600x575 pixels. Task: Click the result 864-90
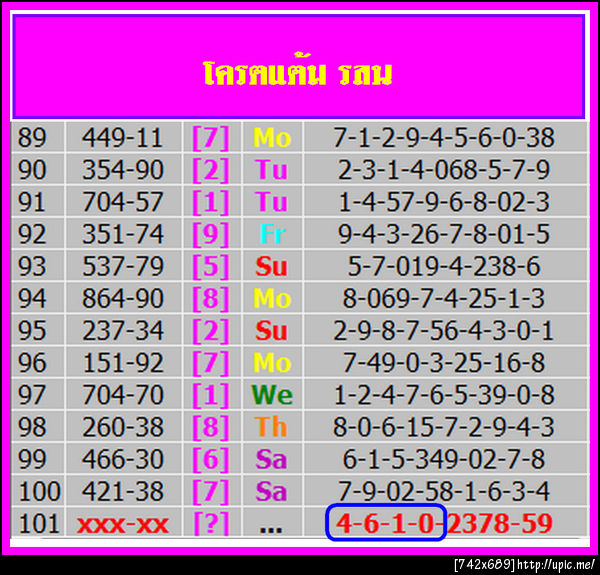coord(122,298)
